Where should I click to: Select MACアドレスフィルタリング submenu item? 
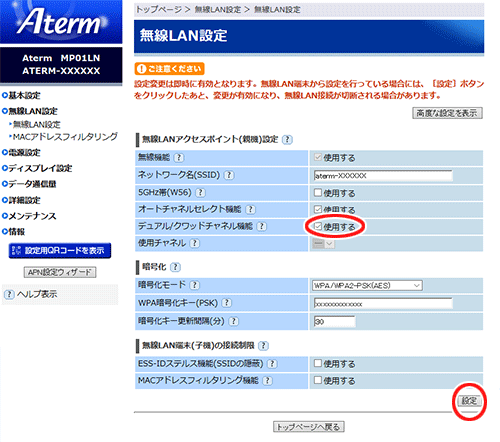(65, 137)
